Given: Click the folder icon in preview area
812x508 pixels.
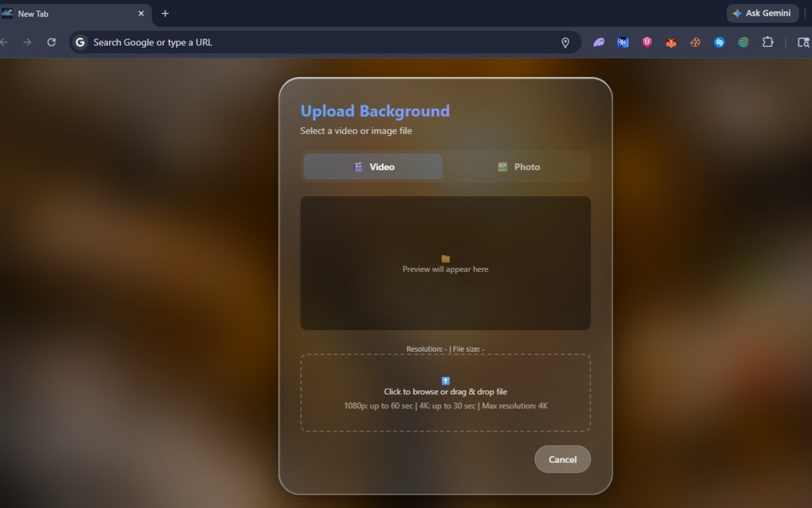Looking at the screenshot, I should [x=445, y=258].
